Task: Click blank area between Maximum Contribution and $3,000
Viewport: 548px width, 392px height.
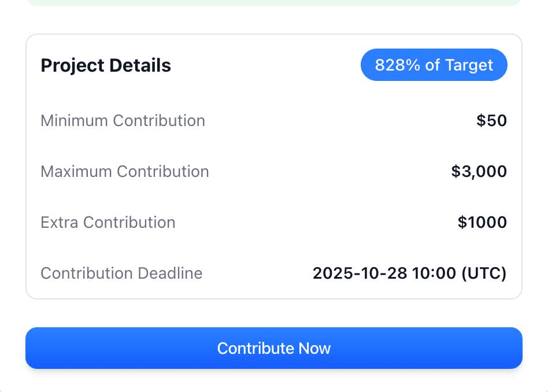Action: point(329,172)
